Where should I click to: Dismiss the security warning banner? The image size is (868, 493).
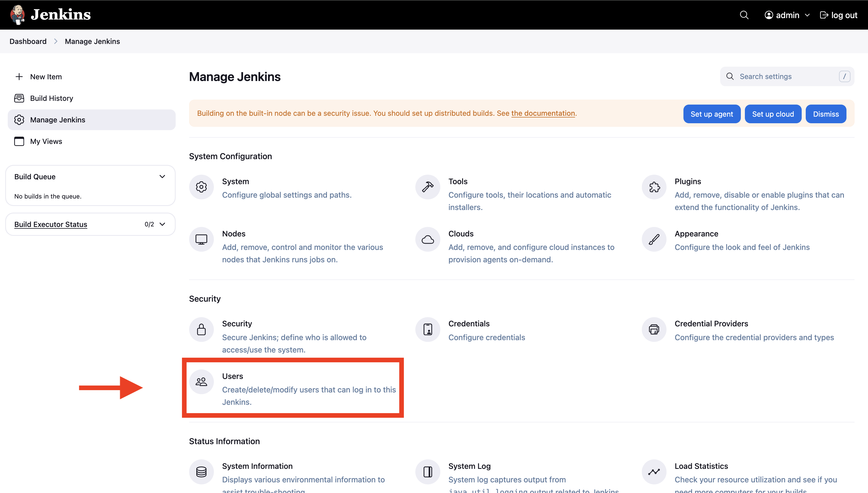(x=826, y=114)
